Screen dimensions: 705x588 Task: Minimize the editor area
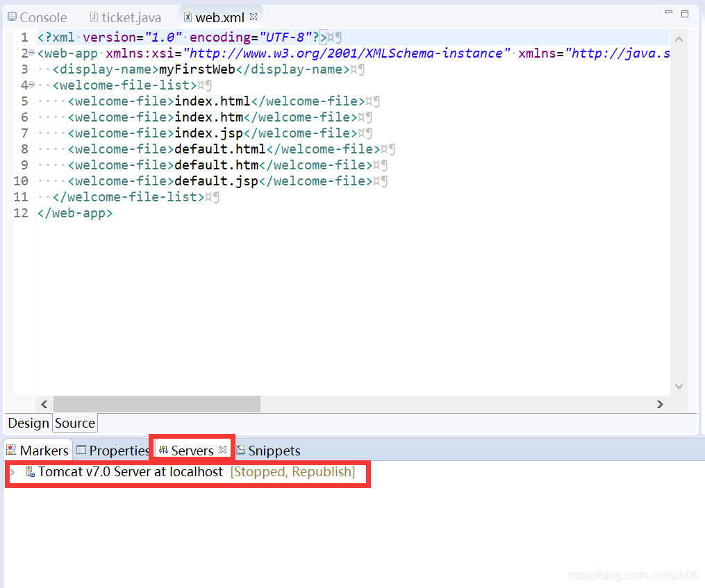[x=669, y=12]
